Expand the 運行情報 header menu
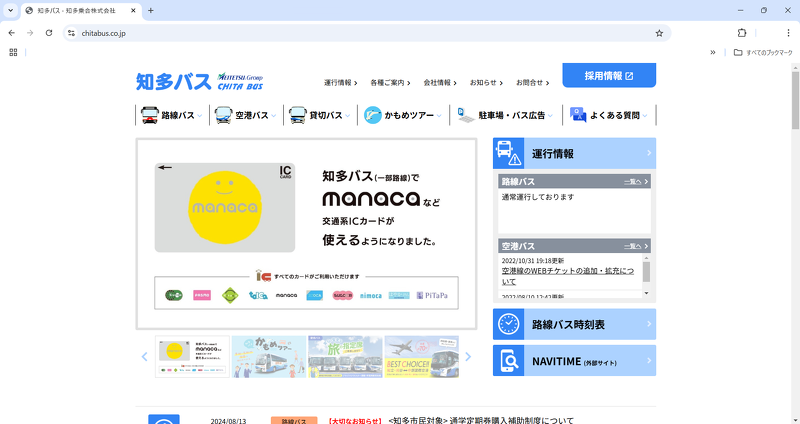The height and width of the screenshot is (424, 800). [x=341, y=82]
